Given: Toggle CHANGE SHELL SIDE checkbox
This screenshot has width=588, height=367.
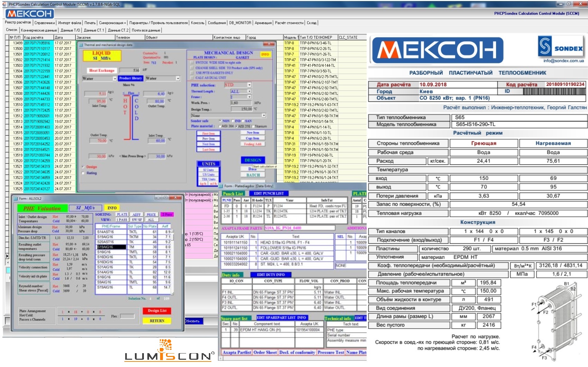Looking at the screenshot, I should pos(192,68).
